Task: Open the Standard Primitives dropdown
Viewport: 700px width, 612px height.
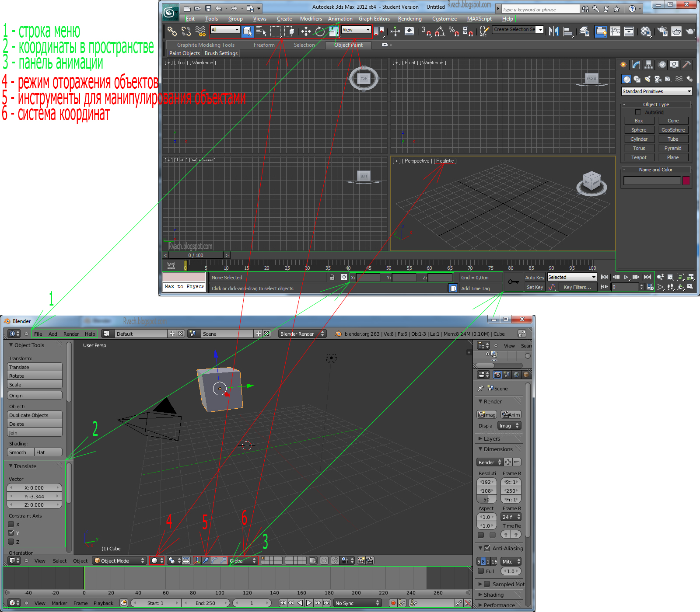Action: pyautogui.click(x=656, y=91)
